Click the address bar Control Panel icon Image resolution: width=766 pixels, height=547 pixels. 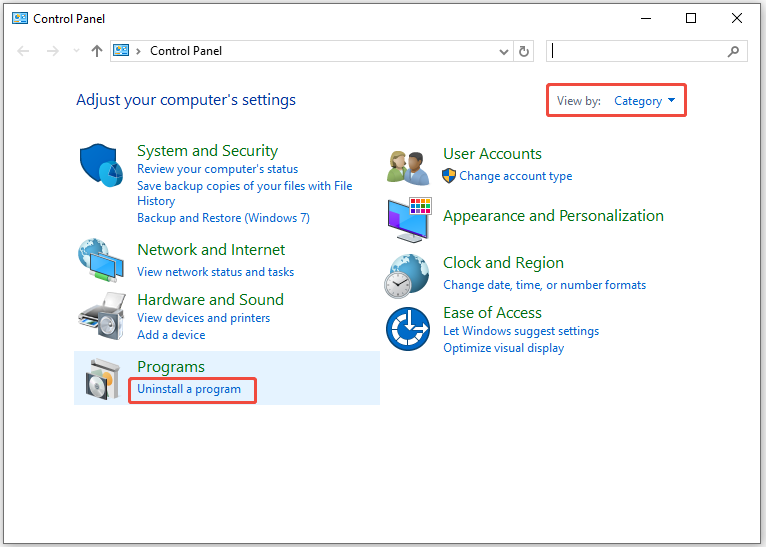click(x=121, y=50)
